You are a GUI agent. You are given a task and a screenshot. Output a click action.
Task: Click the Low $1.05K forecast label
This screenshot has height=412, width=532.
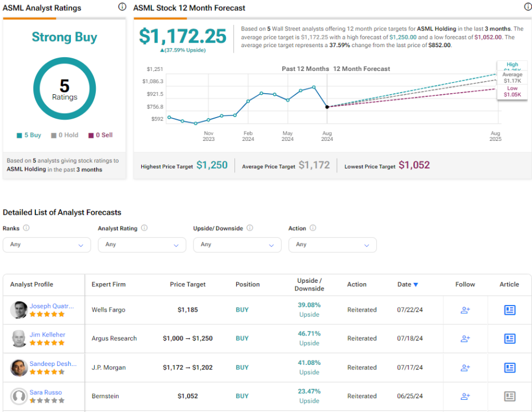click(x=512, y=91)
